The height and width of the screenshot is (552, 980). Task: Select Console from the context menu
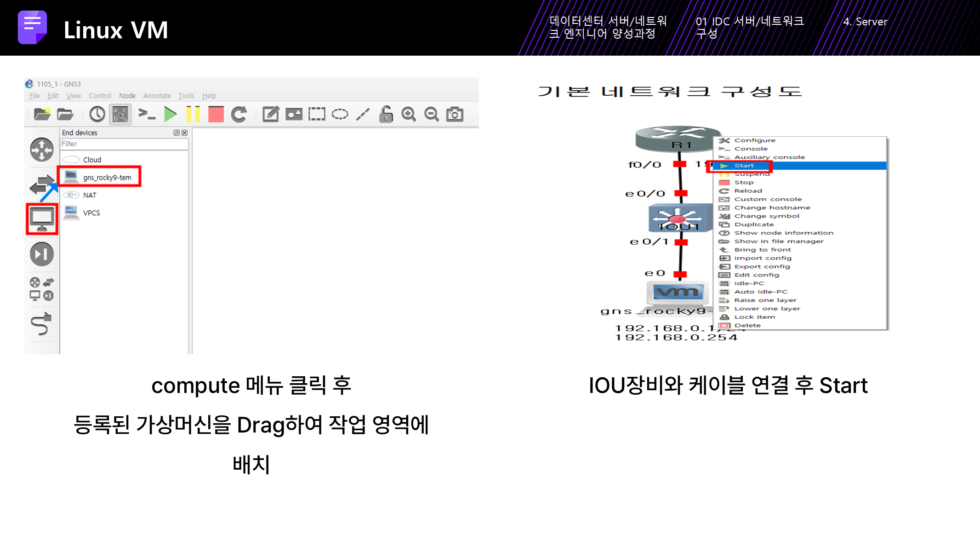pyautogui.click(x=751, y=149)
